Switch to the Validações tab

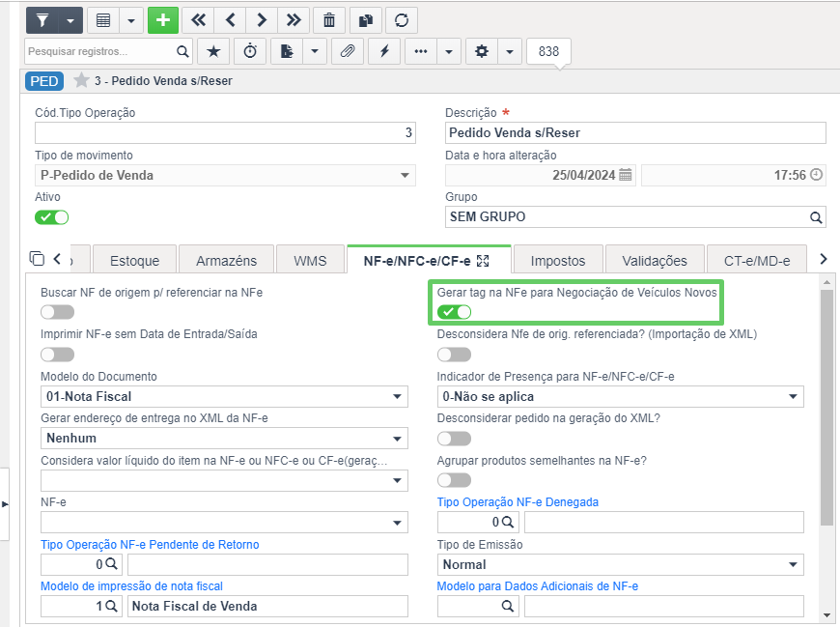[654, 261]
